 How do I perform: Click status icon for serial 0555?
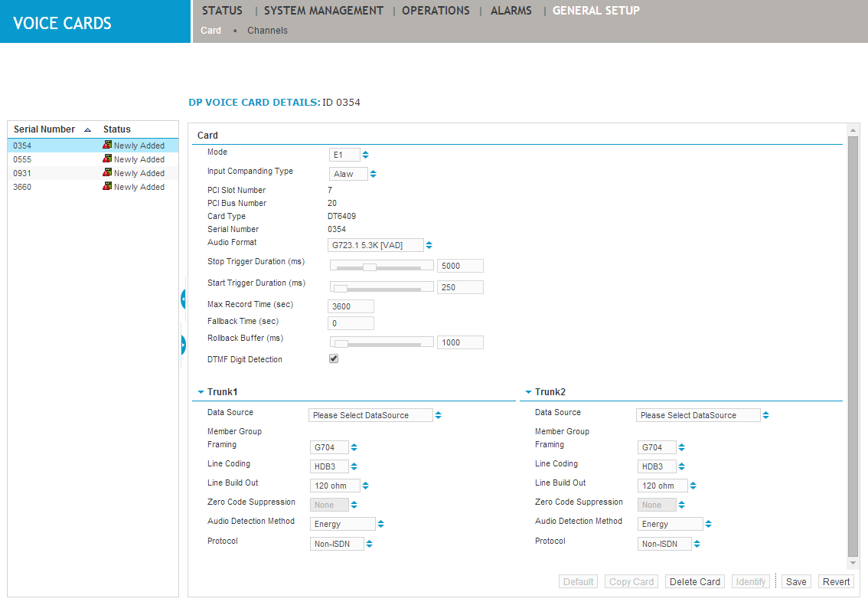[107, 159]
